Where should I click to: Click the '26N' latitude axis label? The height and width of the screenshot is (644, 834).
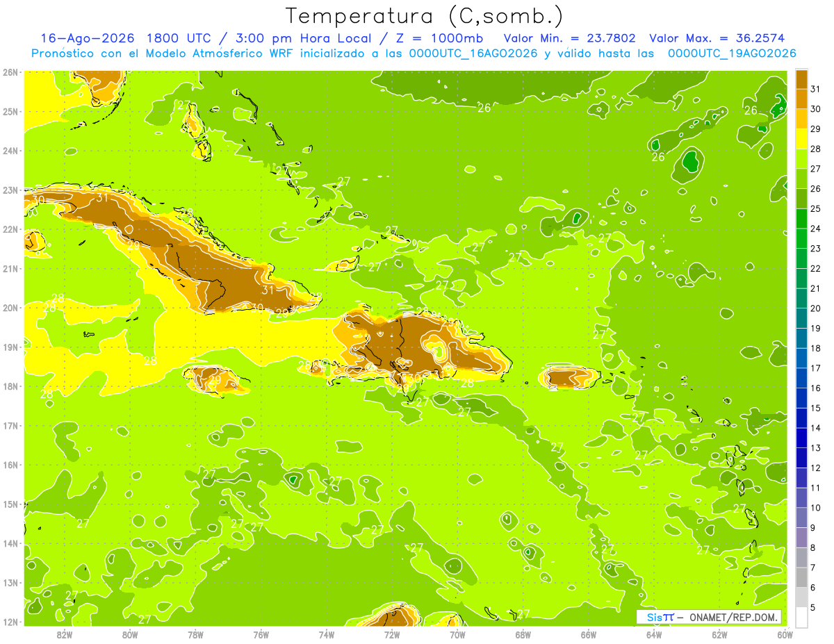10,72
